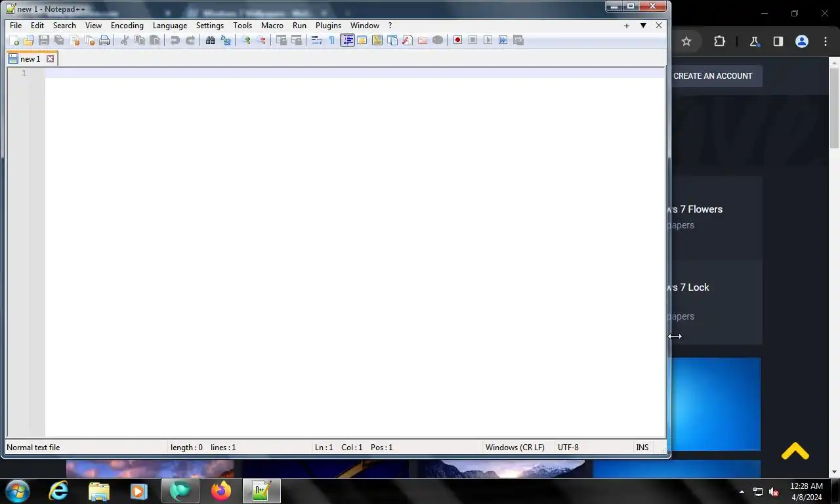Image resolution: width=840 pixels, height=504 pixels.
Task: Open the ? help menu
Action: click(x=390, y=26)
